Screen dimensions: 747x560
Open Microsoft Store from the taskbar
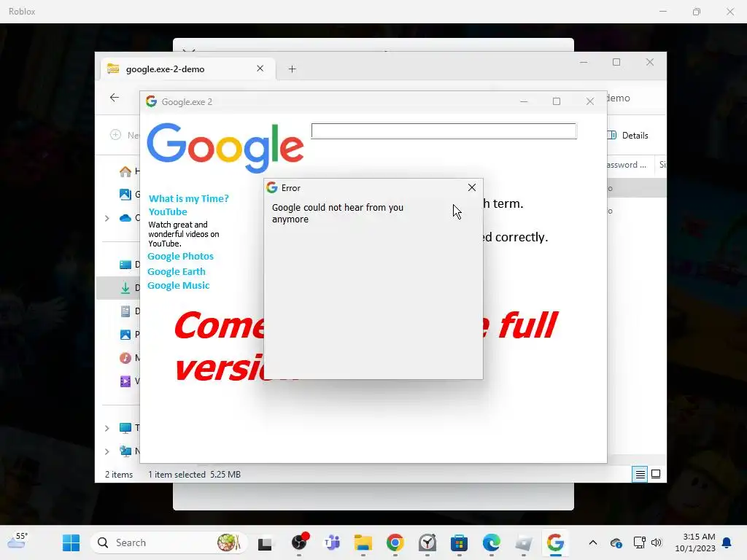coord(460,542)
